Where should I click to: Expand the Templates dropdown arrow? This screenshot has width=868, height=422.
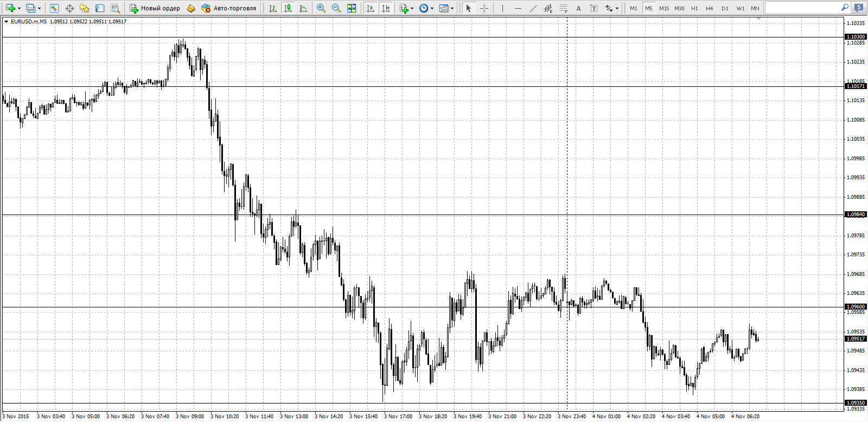452,8
